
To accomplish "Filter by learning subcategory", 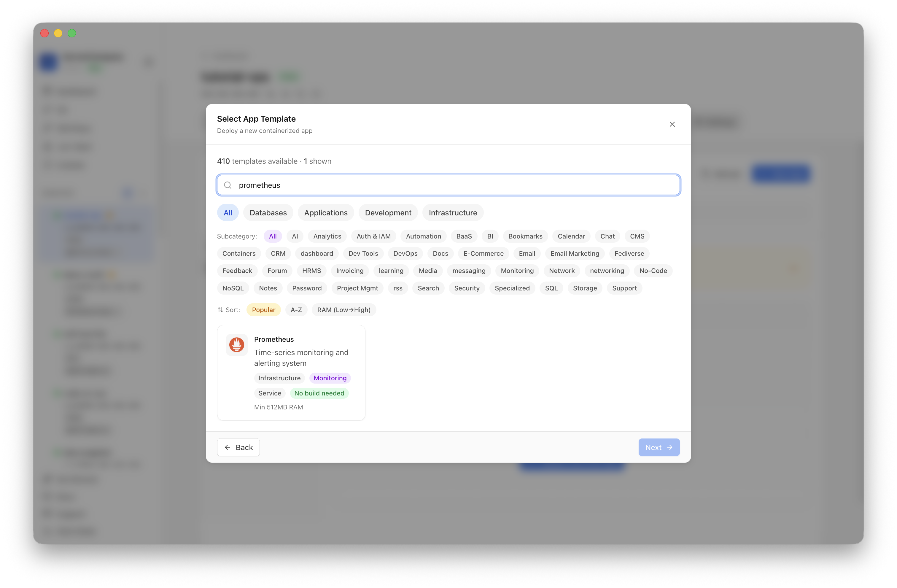I will point(391,271).
